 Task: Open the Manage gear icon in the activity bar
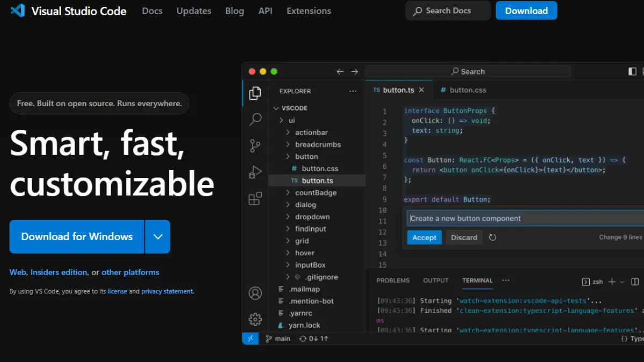[255, 319]
